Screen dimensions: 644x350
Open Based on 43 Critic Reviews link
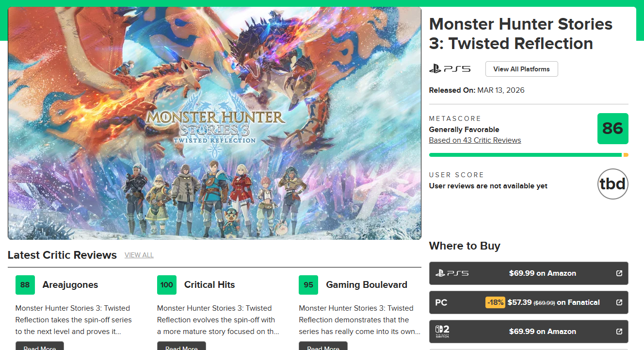click(x=475, y=140)
